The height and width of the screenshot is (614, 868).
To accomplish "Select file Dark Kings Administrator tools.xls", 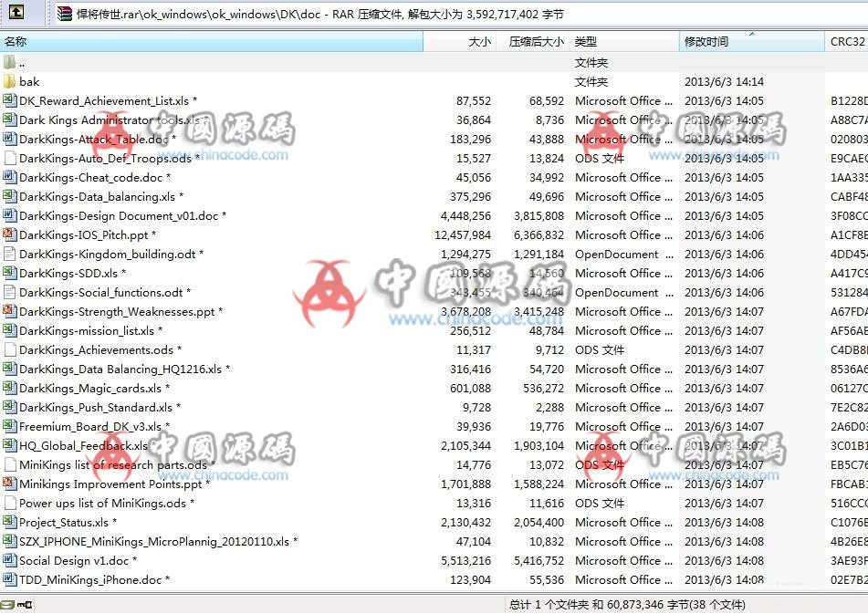I will click(113, 120).
